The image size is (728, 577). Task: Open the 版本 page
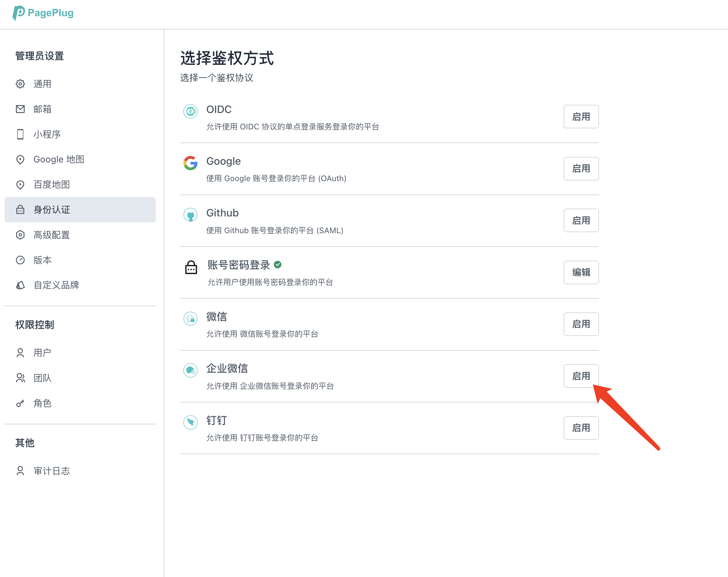tap(80, 260)
